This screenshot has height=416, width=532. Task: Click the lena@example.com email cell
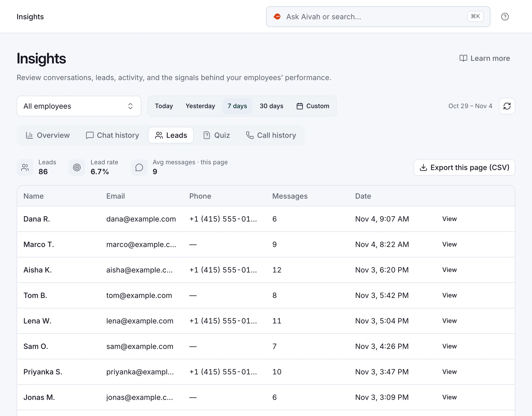(x=140, y=321)
